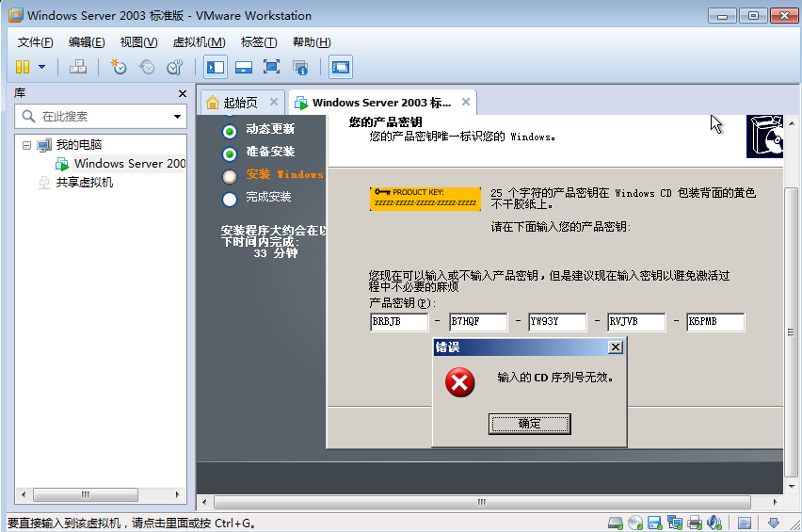
Task: Collapse the 我的电脑 tree node
Action: [26, 145]
